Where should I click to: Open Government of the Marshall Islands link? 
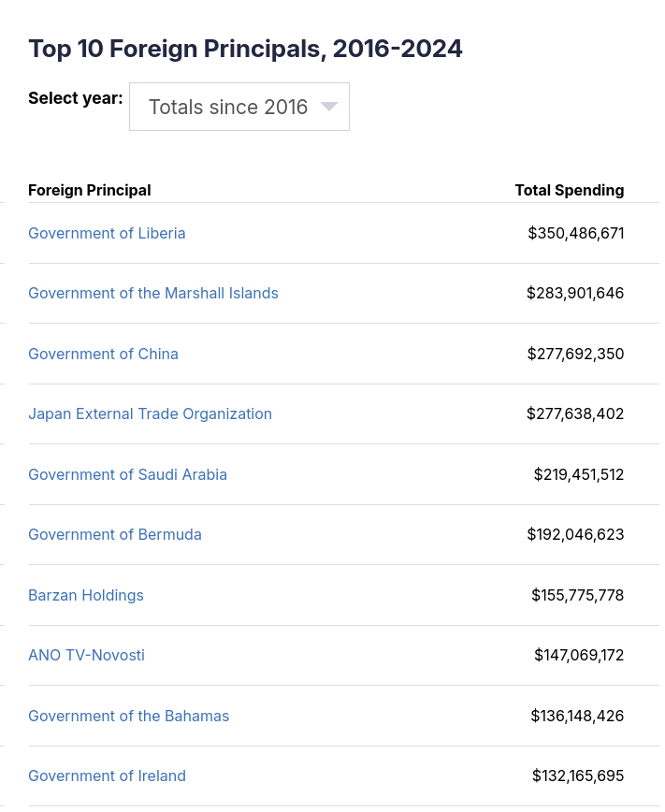(x=153, y=293)
